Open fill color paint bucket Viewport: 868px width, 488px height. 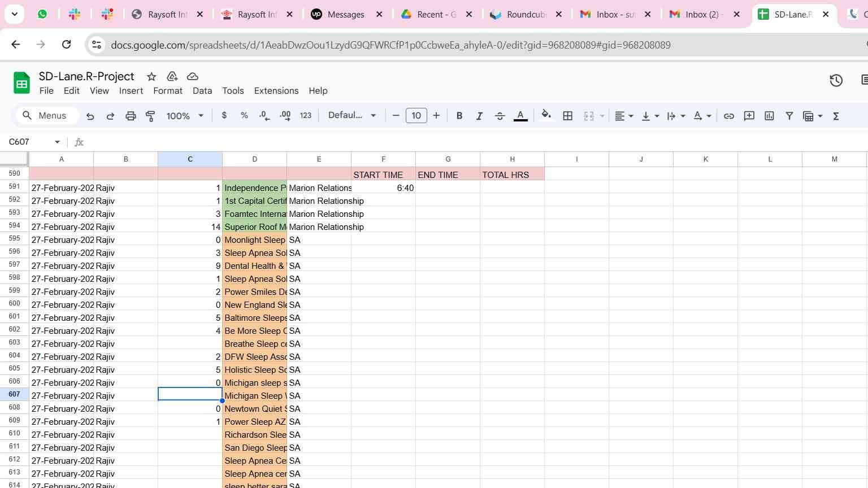click(546, 115)
